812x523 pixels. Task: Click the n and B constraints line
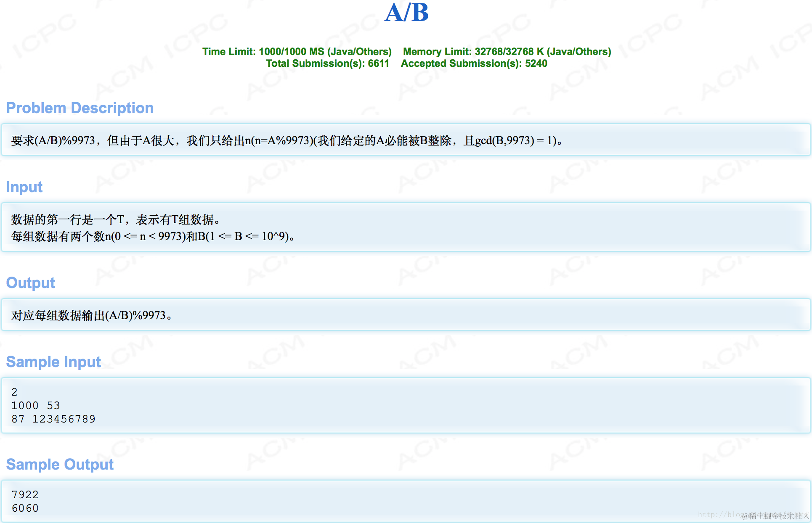(x=152, y=236)
